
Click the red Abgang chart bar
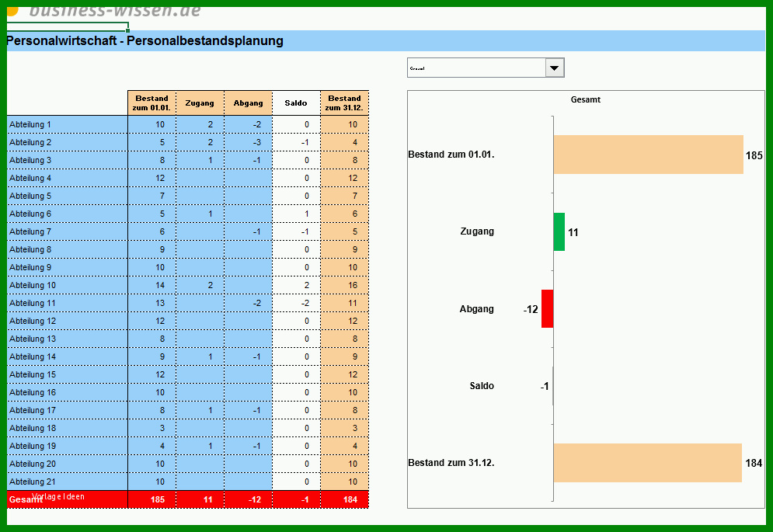547,308
